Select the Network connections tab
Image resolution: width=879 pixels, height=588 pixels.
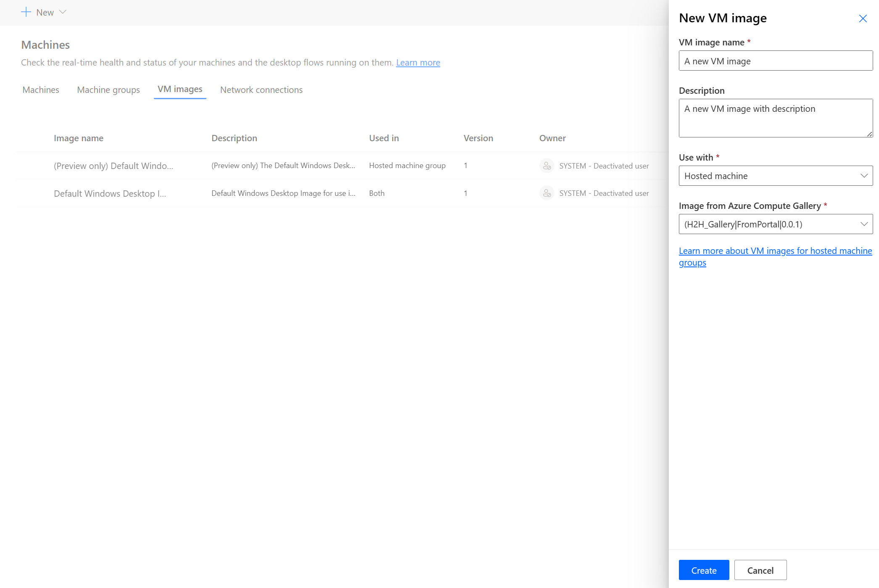tap(261, 89)
